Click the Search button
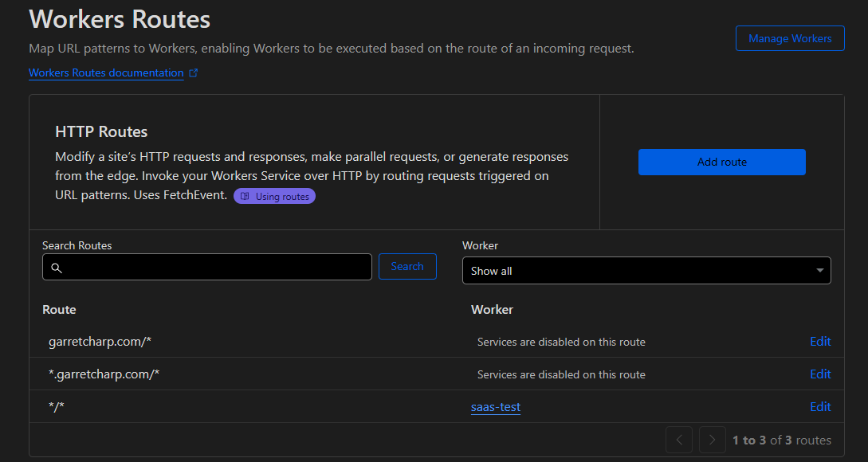 pyautogui.click(x=407, y=267)
